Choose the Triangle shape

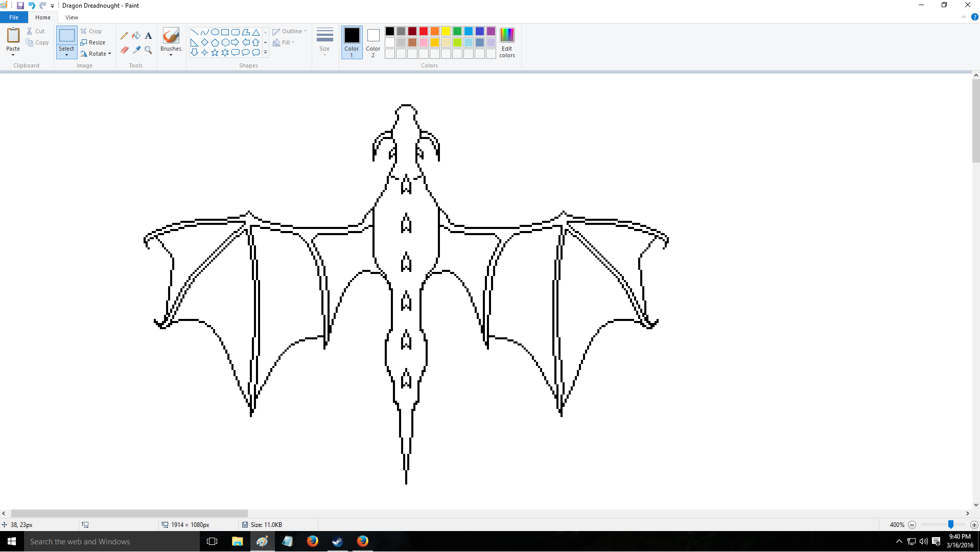256,32
